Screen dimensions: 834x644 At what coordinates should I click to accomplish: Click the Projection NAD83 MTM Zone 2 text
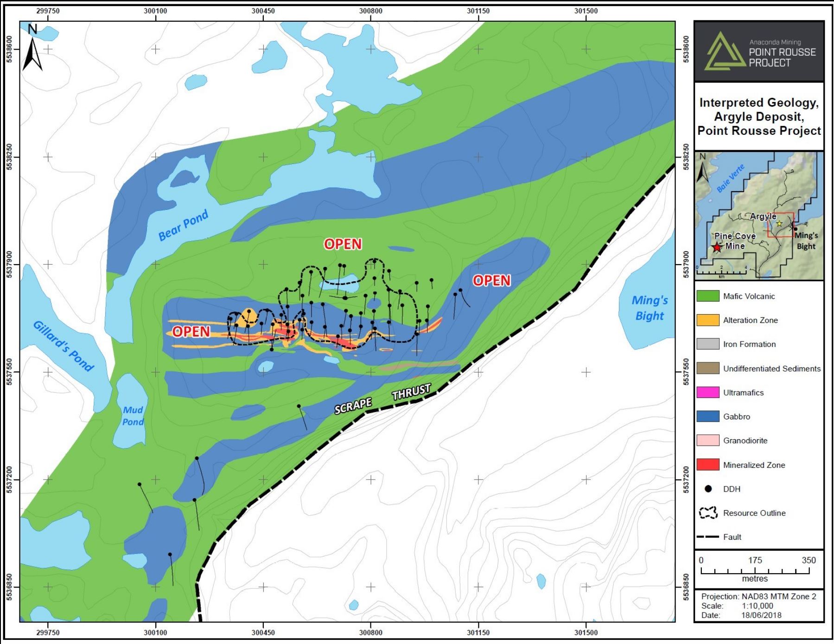[758, 596]
